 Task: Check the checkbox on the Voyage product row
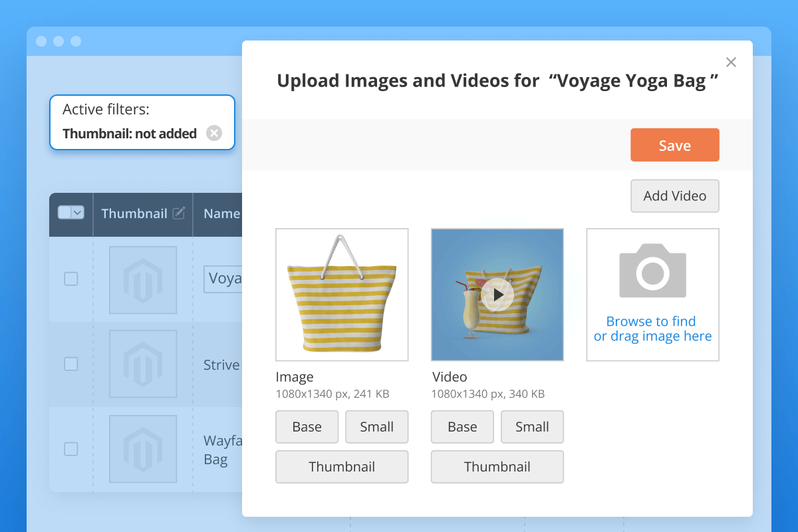coord(70,279)
